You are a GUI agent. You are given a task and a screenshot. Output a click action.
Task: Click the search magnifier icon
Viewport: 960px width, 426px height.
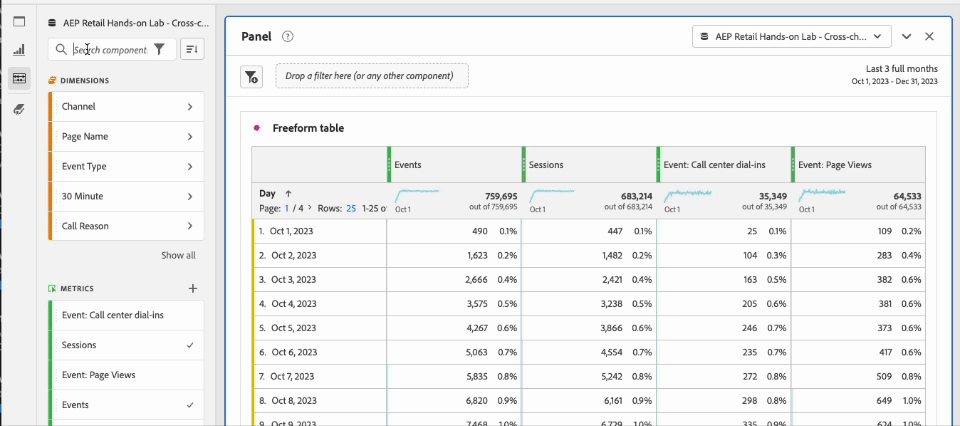pos(61,50)
